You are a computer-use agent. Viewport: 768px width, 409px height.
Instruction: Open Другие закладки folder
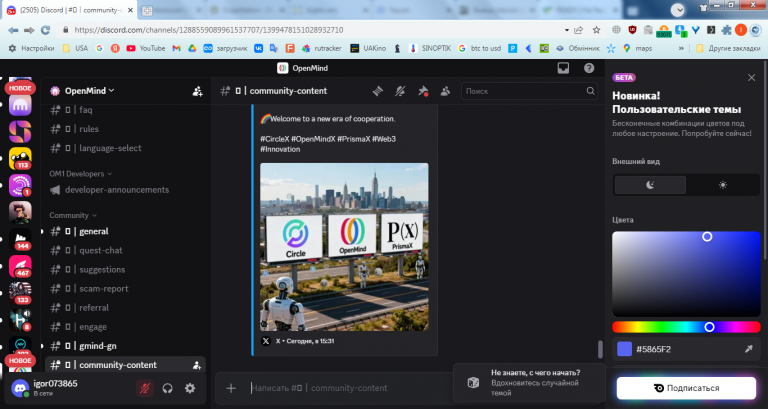tap(727, 48)
